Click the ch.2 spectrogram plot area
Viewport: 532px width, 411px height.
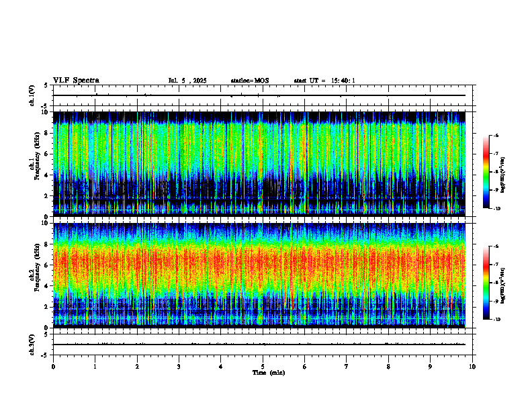coord(259,275)
